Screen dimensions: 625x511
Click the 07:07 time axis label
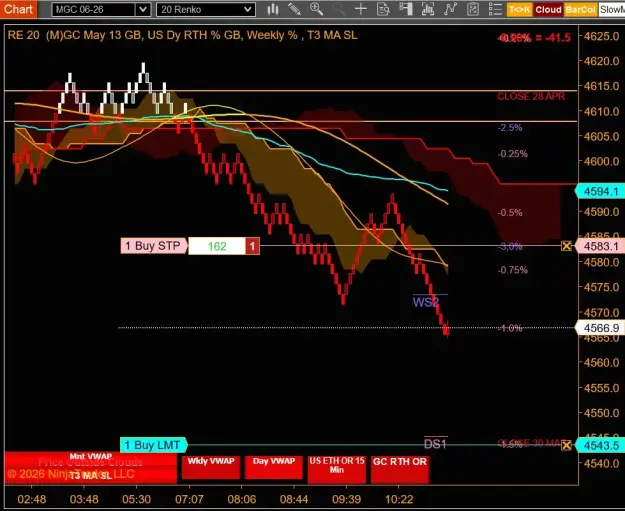(x=189, y=499)
